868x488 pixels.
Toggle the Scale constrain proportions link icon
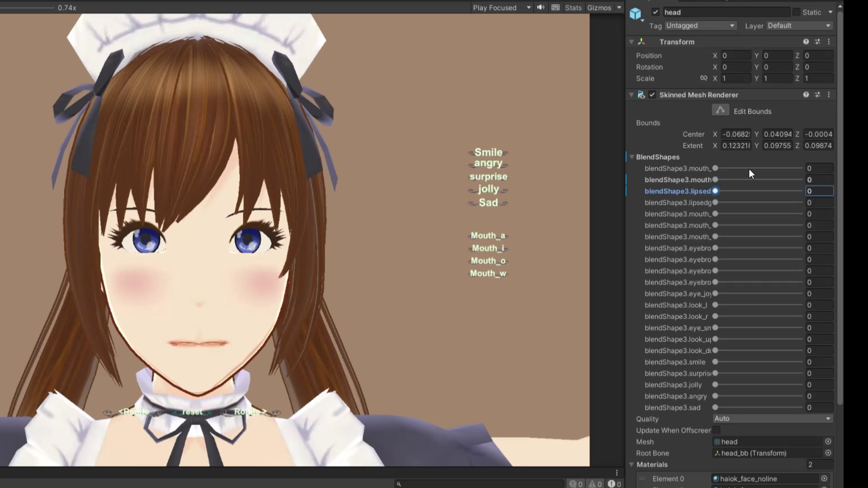click(703, 78)
